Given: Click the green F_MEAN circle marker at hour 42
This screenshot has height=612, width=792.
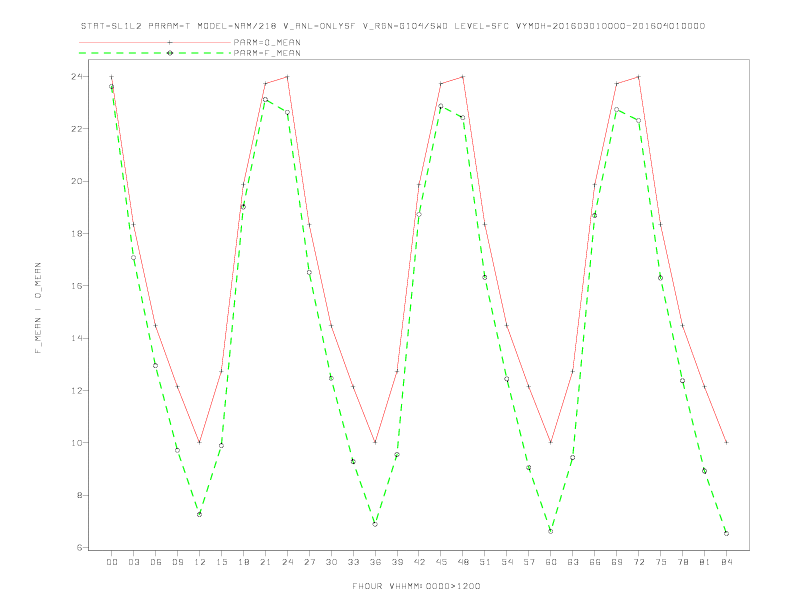Looking at the screenshot, I should point(419,215).
